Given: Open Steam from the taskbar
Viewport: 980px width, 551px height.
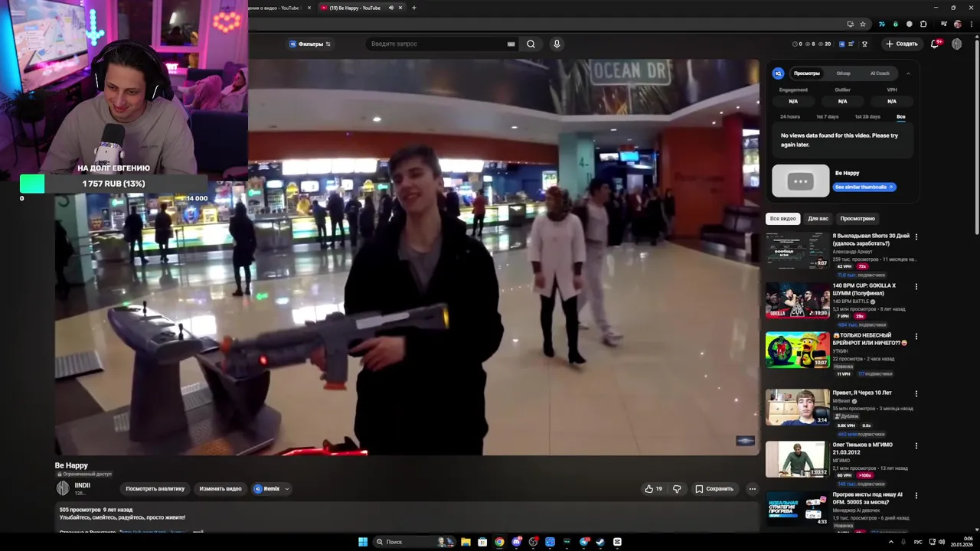Looking at the screenshot, I should click(x=600, y=542).
